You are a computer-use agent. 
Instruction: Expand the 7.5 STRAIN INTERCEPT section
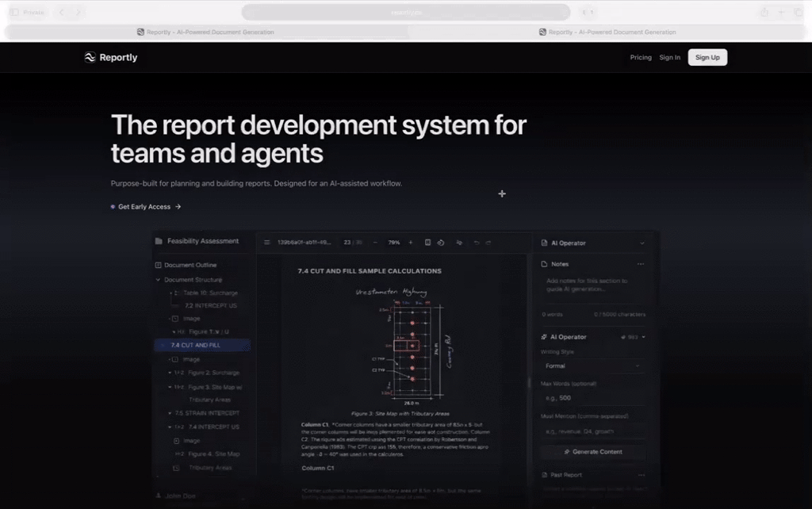170,413
